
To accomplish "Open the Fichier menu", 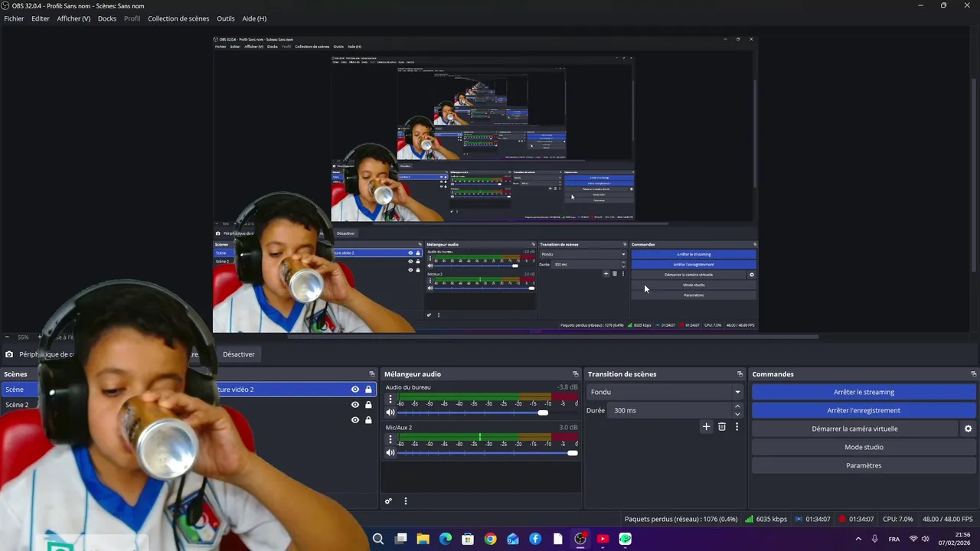I will point(14,18).
